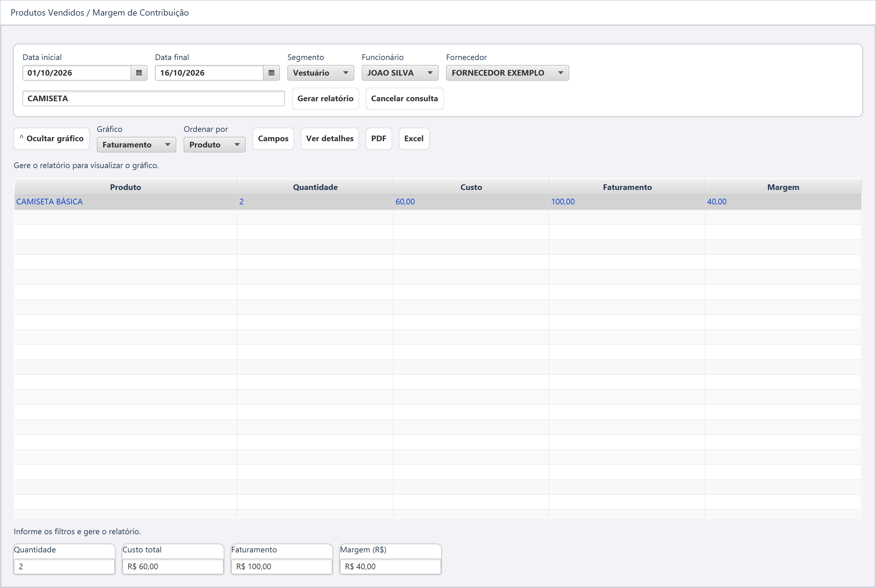The height and width of the screenshot is (588, 876).
Task: Sort by the Margem column header
Action: [784, 187]
